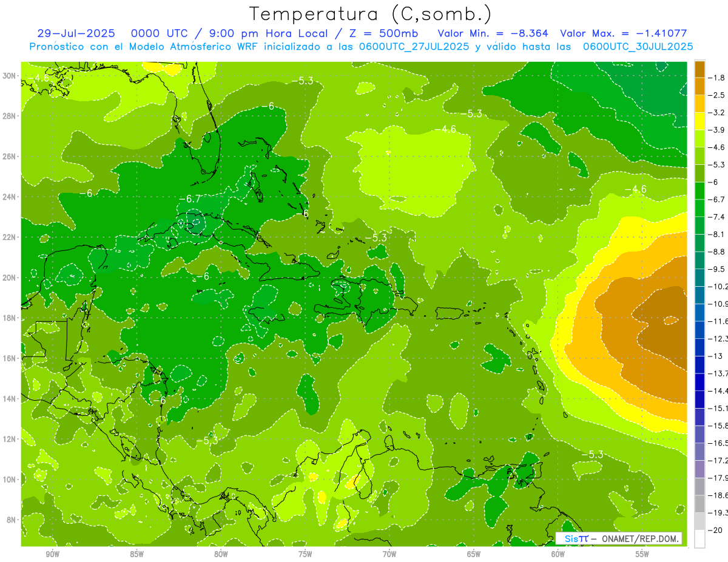728x562 pixels.
Task: Click the "28N" latitude axis label
Action: click(10, 116)
